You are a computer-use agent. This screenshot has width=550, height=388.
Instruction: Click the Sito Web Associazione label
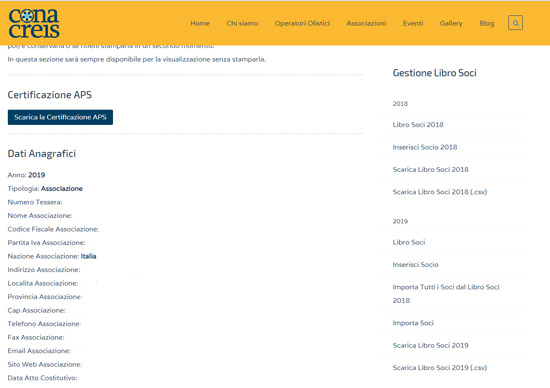(x=45, y=364)
